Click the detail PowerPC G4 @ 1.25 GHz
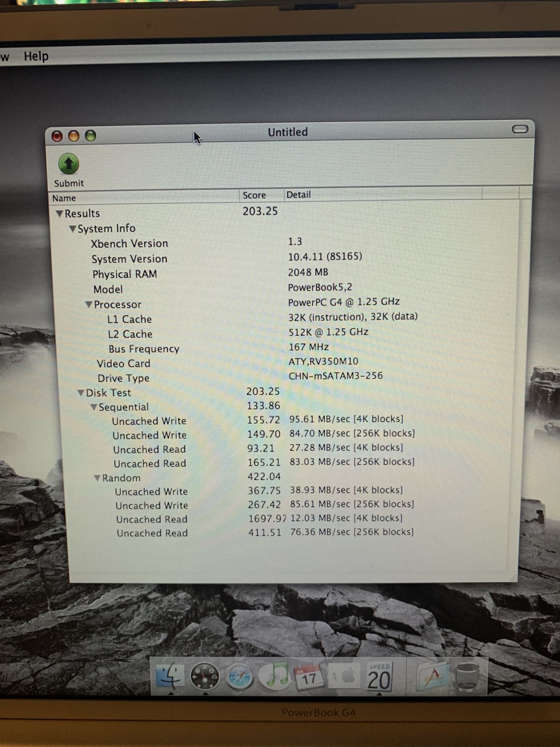The height and width of the screenshot is (747, 560). [x=344, y=302]
